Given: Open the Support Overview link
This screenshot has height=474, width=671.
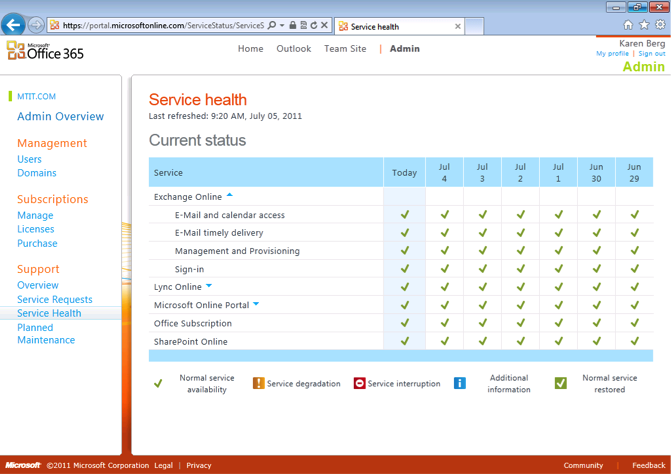Looking at the screenshot, I should click(38, 285).
